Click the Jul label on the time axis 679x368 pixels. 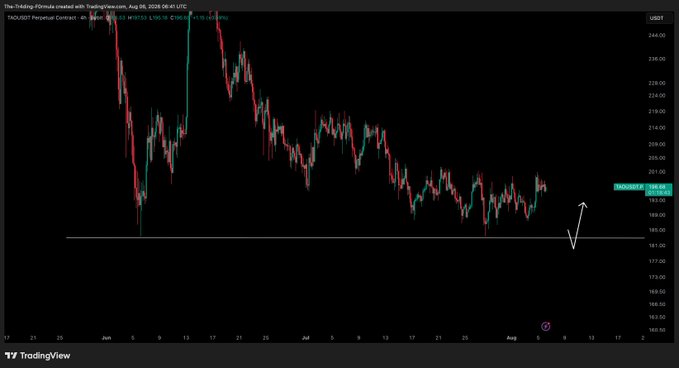tap(306, 338)
